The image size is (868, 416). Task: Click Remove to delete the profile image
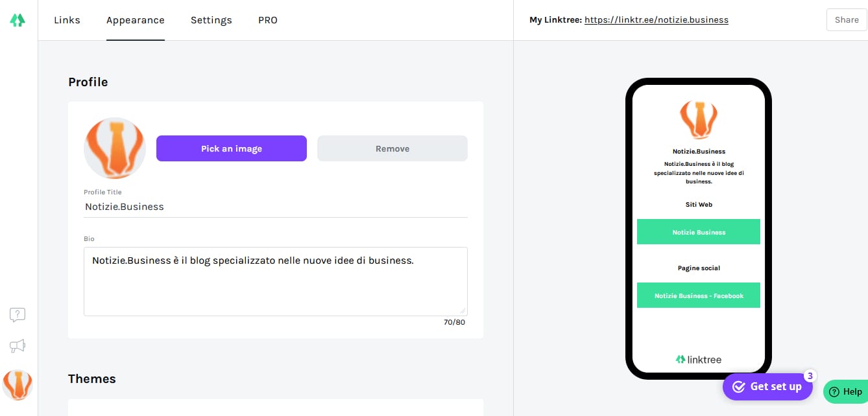click(392, 148)
